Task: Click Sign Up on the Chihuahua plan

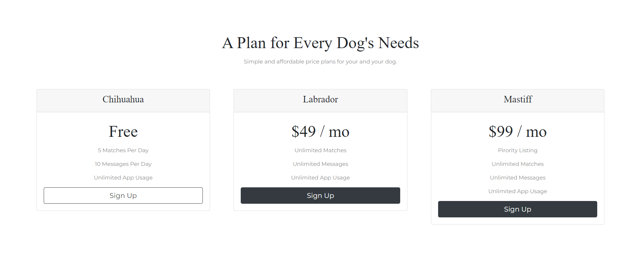Action: [123, 195]
